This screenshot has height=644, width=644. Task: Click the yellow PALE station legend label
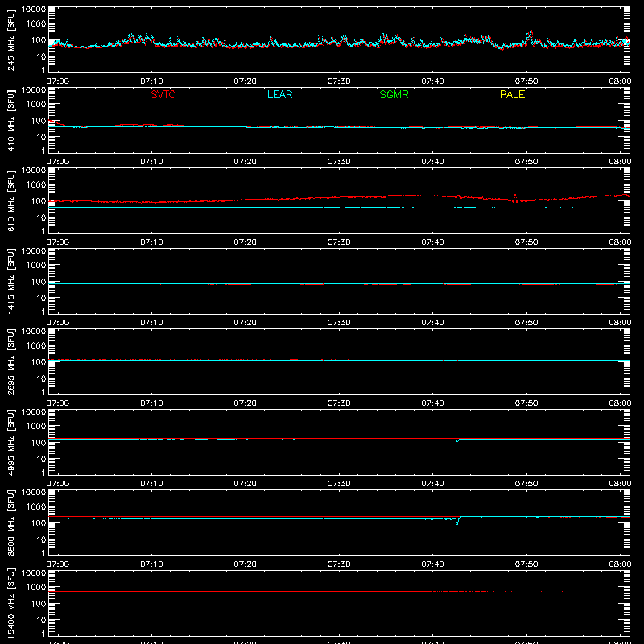(x=512, y=94)
